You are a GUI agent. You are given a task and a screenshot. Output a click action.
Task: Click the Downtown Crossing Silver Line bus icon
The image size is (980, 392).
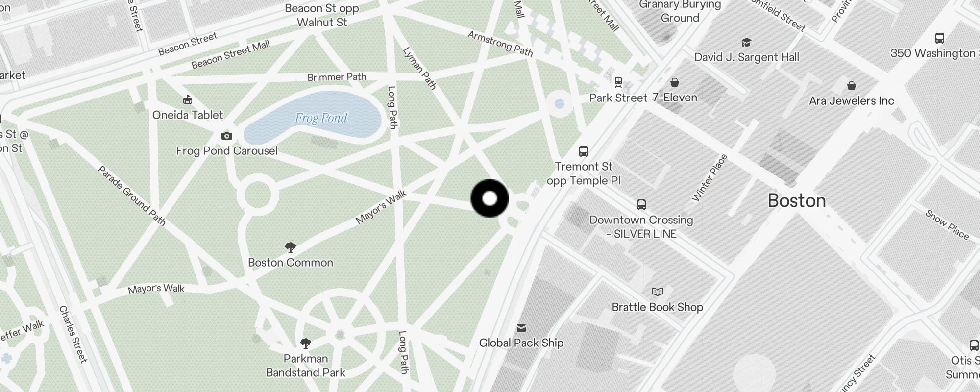click(x=641, y=205)
